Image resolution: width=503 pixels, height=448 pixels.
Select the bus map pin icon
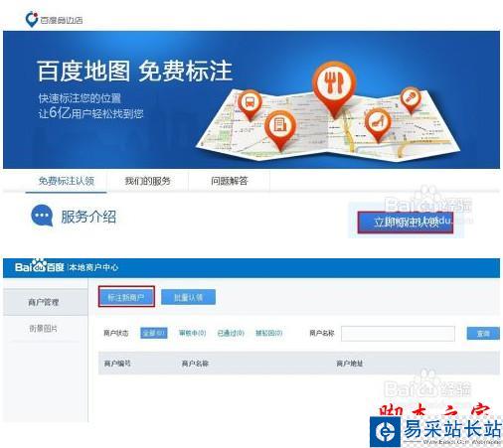[x=250, y=103]
